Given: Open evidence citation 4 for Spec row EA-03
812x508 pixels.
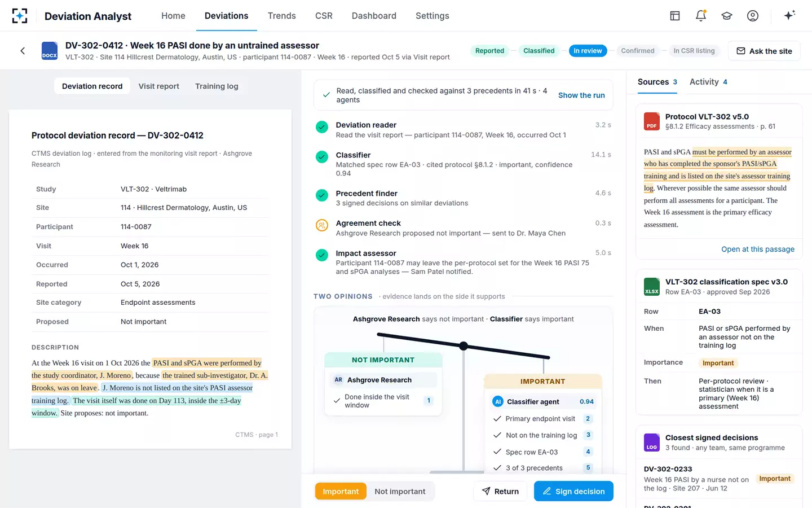Looking at the screenshot, I should click(588, 452).
